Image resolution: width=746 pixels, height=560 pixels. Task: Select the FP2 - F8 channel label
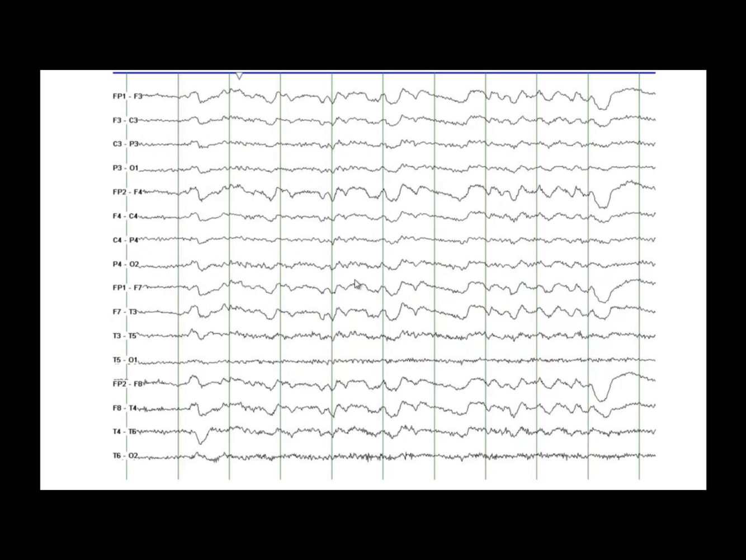click(x=128, y=384)
